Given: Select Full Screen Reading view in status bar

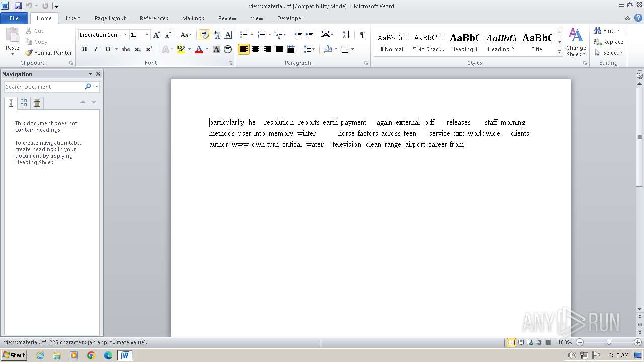Looking at the screenshot, I should (521, 342).
